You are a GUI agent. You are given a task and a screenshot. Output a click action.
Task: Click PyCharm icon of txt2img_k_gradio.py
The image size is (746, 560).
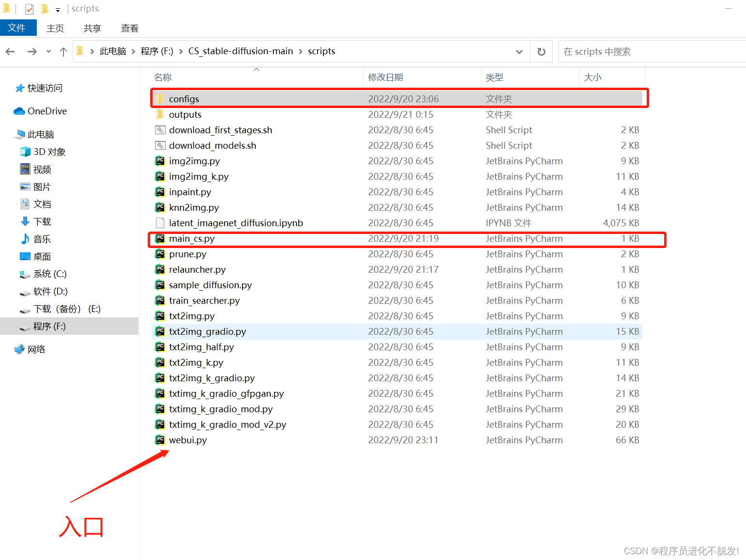point(160,378)
